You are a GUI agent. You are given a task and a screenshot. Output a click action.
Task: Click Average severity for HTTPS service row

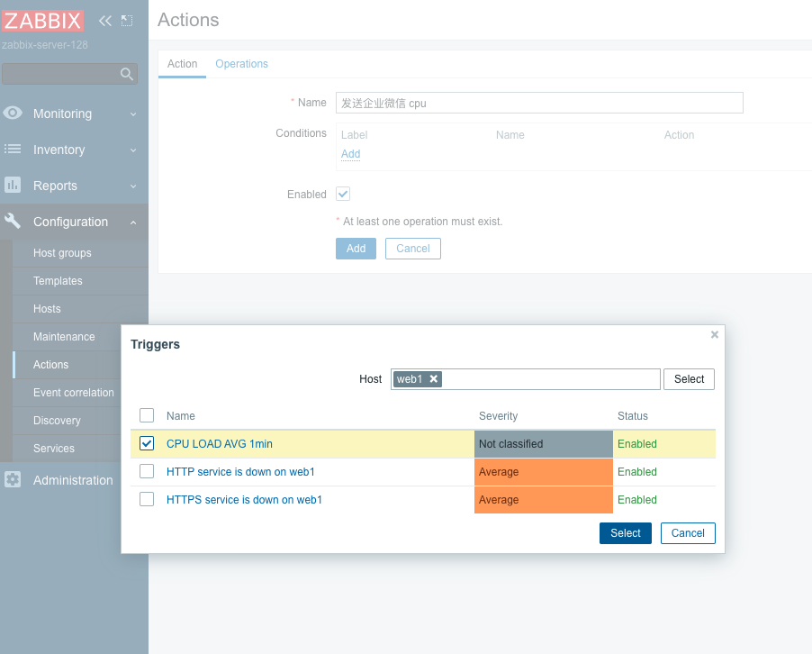[x=543, y=500]
